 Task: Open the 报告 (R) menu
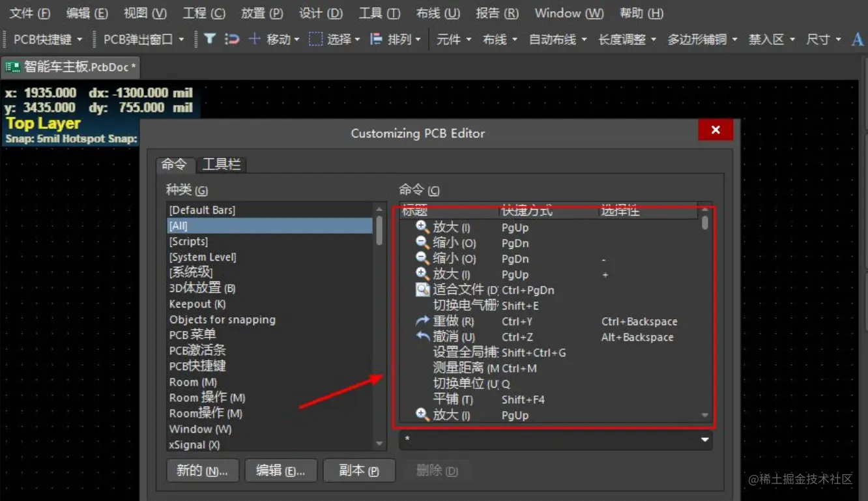coord(497,13)
